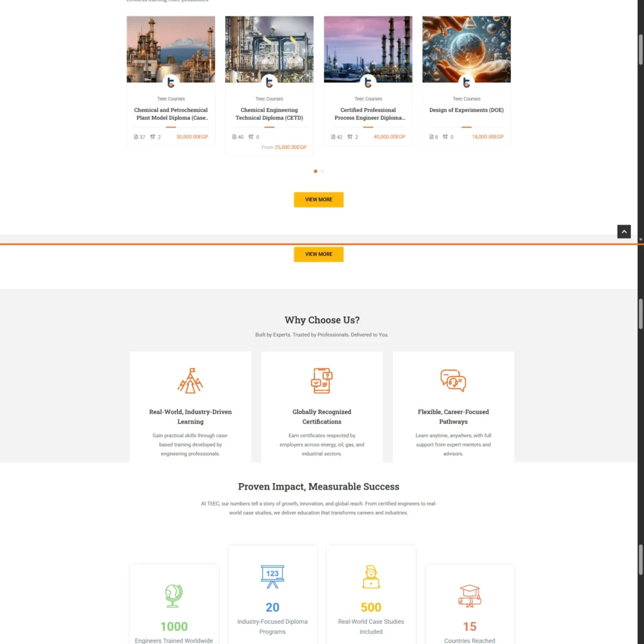
Task: Open Chemical Engineering Technical Diploma course title
Action: tap(269, 114)
